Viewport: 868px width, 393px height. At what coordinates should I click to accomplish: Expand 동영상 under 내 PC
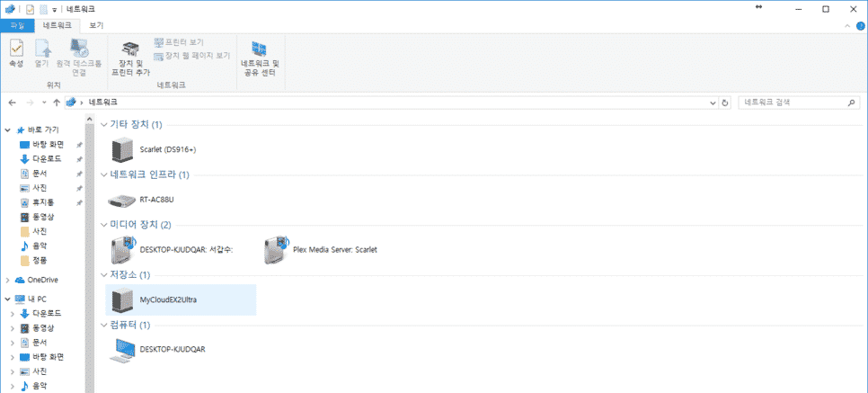tap(13, 327)
